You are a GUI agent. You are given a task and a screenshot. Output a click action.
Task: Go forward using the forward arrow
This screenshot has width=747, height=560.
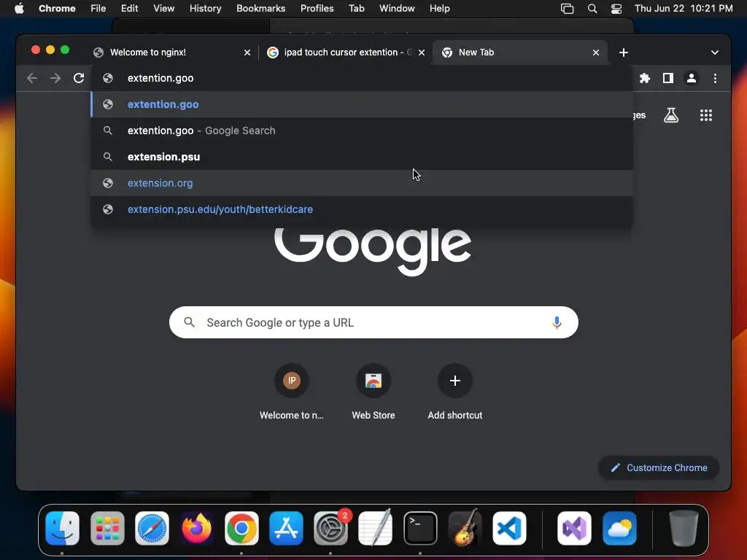(x=55, y=78)
